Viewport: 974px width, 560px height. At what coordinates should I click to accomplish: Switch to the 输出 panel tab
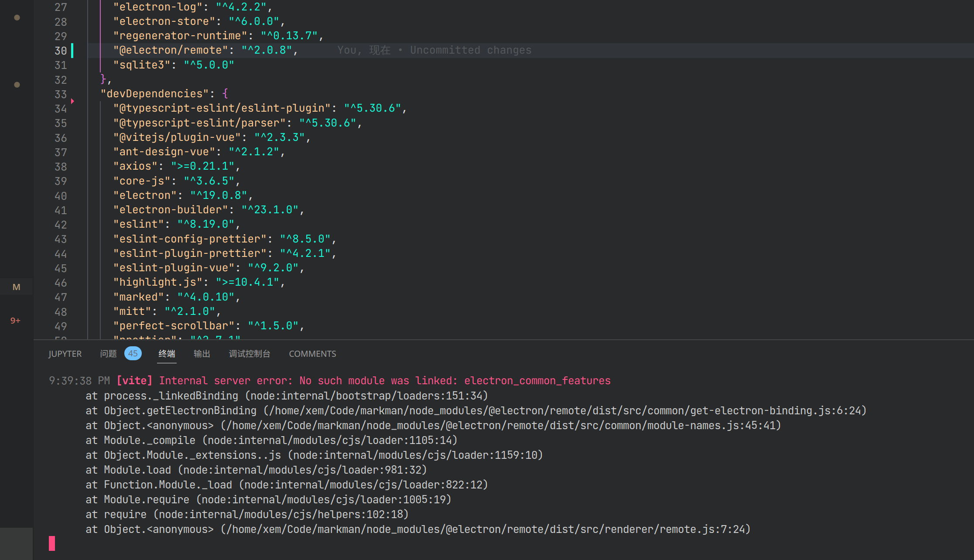[x=202, y=353]
